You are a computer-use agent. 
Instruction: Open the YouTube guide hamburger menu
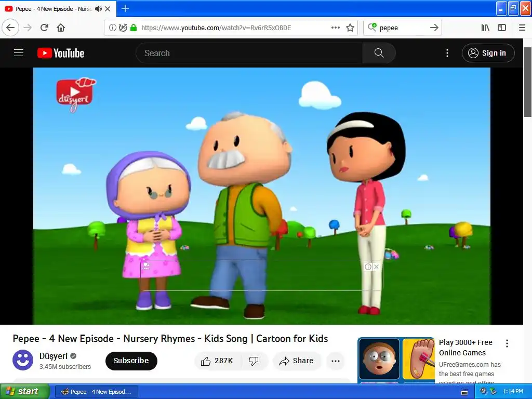pos(19,53)
